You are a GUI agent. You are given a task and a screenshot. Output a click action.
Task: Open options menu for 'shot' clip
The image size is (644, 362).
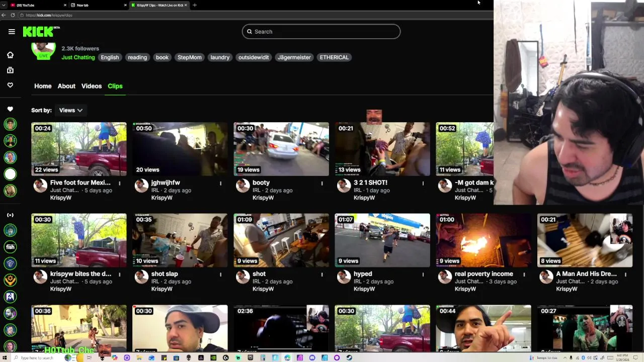[322, 275]
